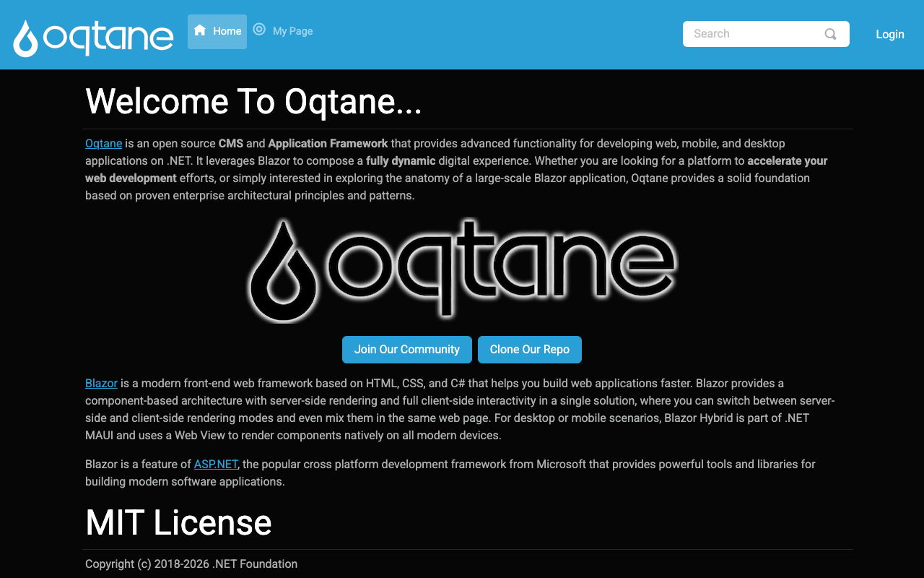Open the Login link
This screenshot has width=924, height=578.
890,34
